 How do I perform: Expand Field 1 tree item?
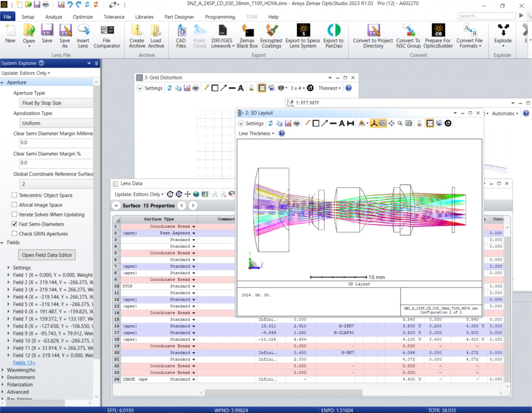coord(9,275)
